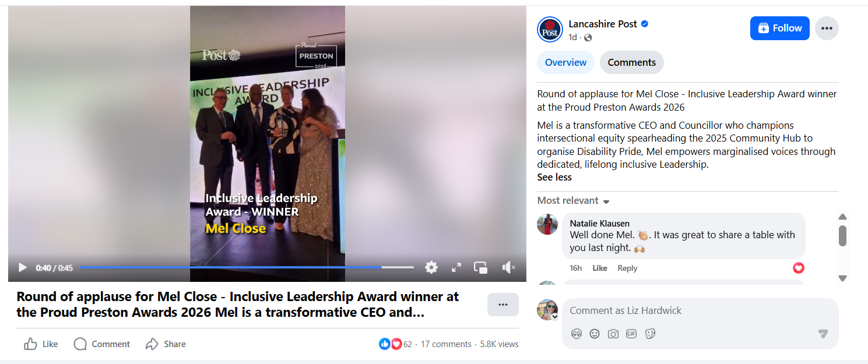Play the video with the play button

23,267
